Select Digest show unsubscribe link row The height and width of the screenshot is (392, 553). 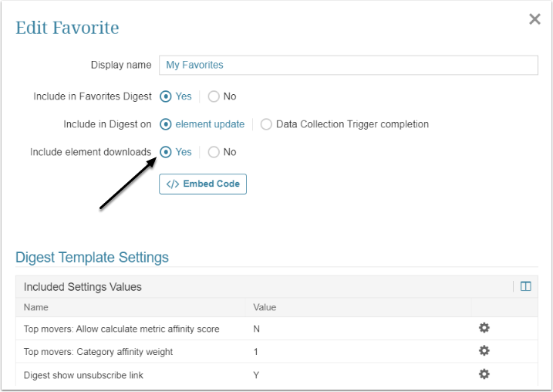pyautogui.click(x=83, y=375)
